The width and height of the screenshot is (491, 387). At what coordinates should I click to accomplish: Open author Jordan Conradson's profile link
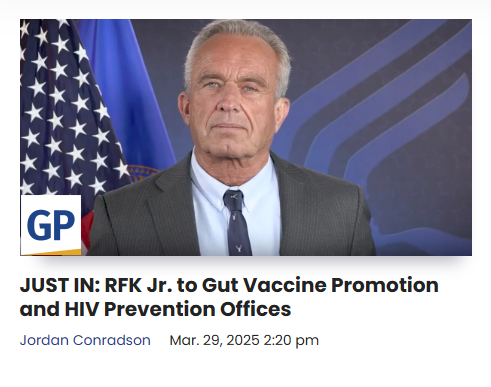85,340
